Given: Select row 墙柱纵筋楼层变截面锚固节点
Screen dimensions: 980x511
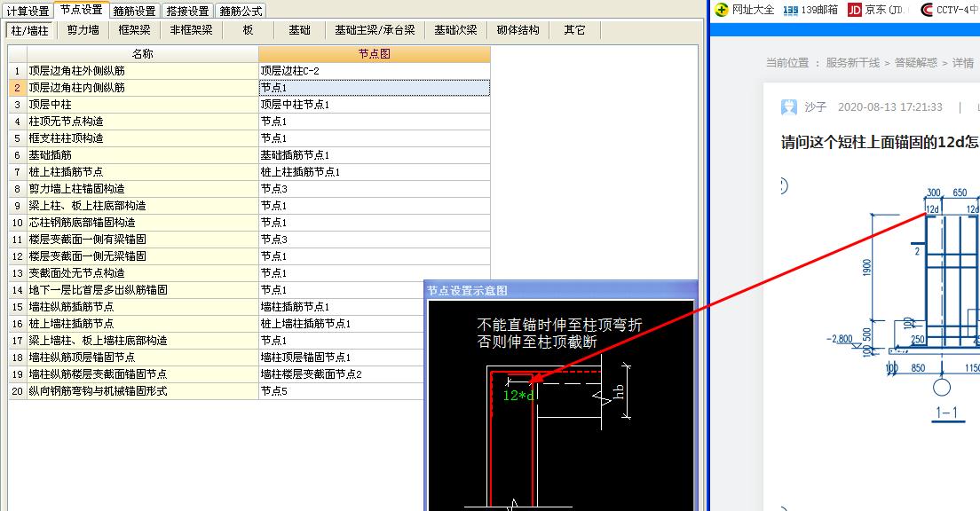Looking at the screenshot, I should click(x=143, y=374).
